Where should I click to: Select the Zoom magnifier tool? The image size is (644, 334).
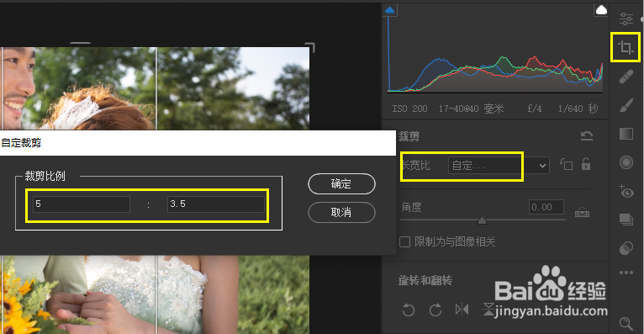point(626,324)
